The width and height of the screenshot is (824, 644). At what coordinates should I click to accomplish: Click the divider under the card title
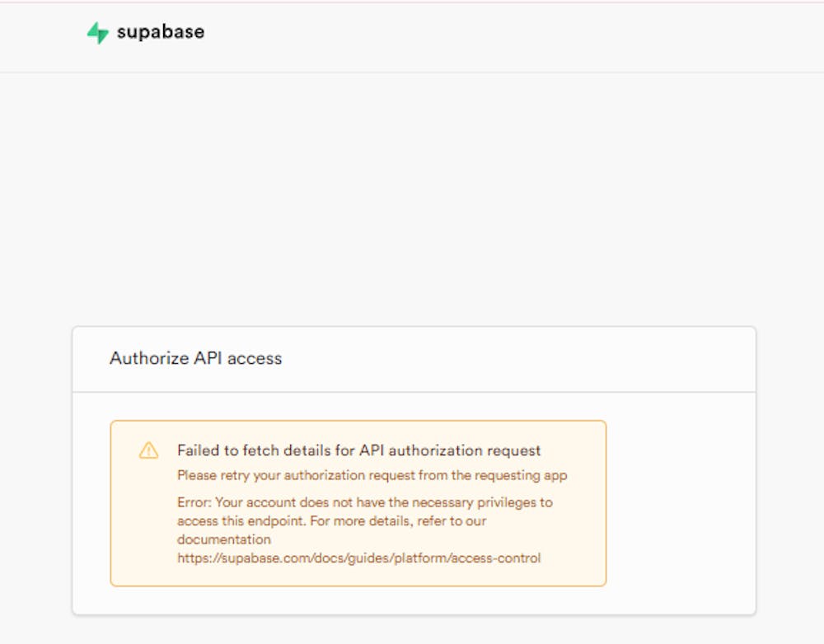tap(412, 390)
